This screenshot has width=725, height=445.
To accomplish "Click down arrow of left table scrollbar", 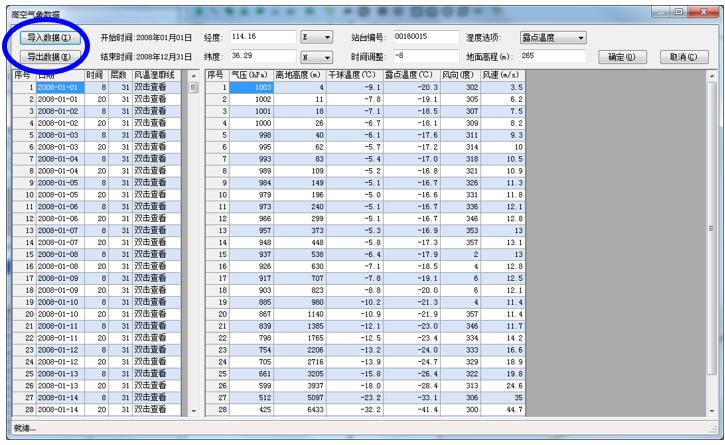I will [194, 410].
